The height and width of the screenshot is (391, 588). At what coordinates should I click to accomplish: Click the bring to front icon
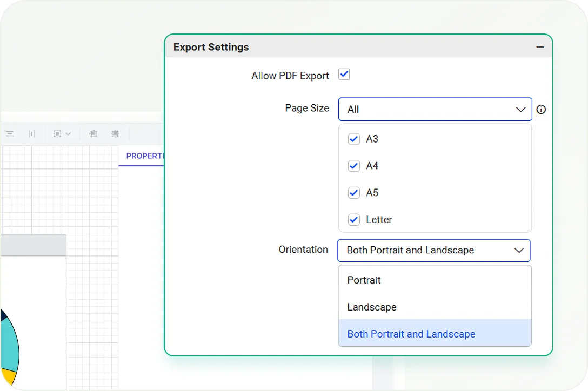[93, 134]
